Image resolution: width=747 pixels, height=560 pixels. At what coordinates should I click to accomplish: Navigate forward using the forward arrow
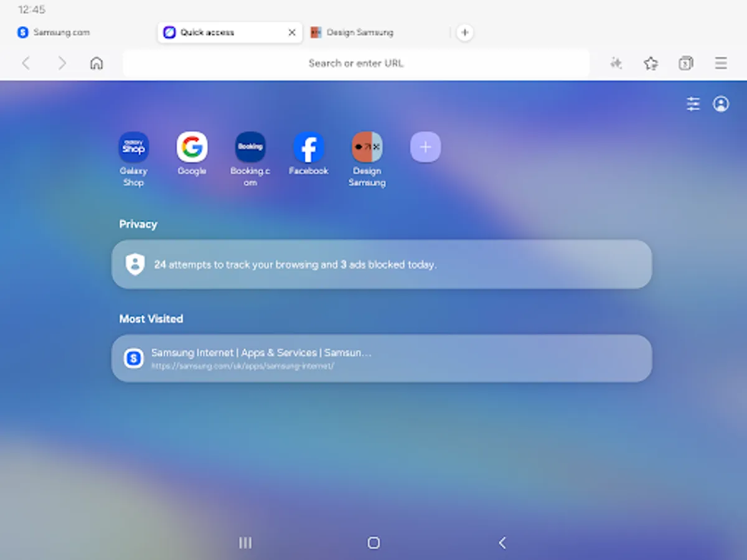click(62, 63)
